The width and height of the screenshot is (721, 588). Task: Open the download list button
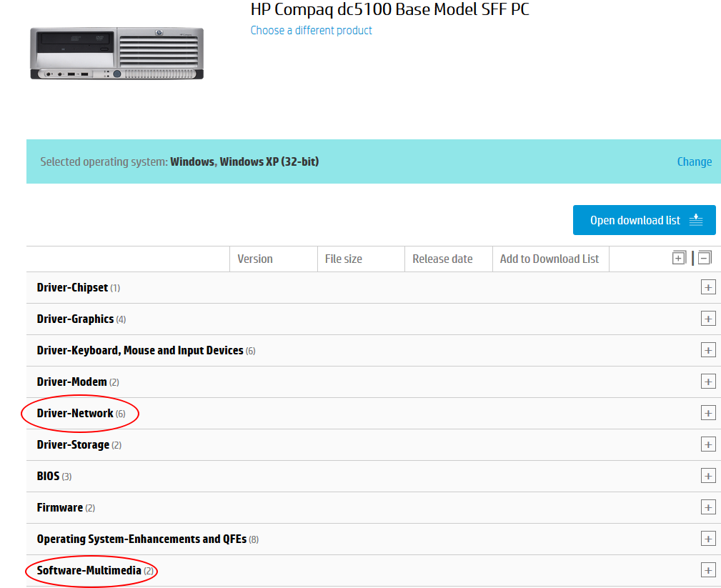click(645, 220)
